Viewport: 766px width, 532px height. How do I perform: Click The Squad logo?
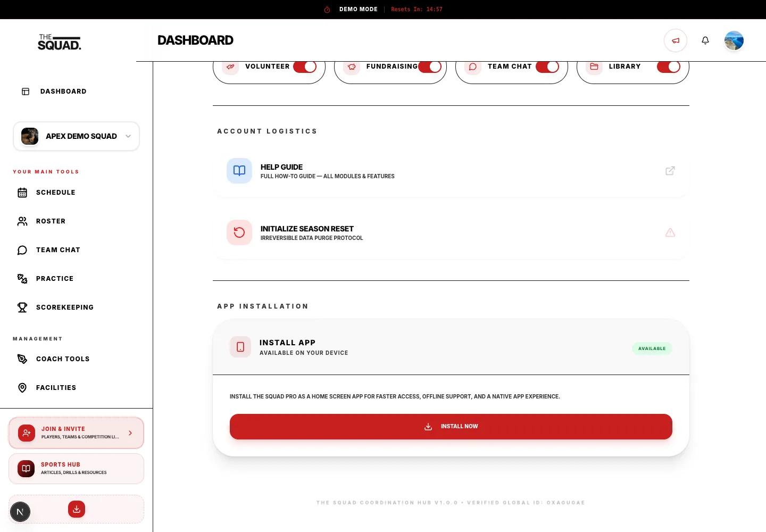tap(60, 42)
